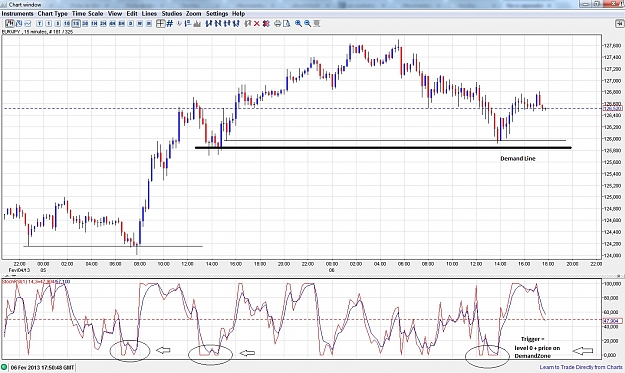
Task: Click the stochastic value label 47,304
Action: [613, 321]
